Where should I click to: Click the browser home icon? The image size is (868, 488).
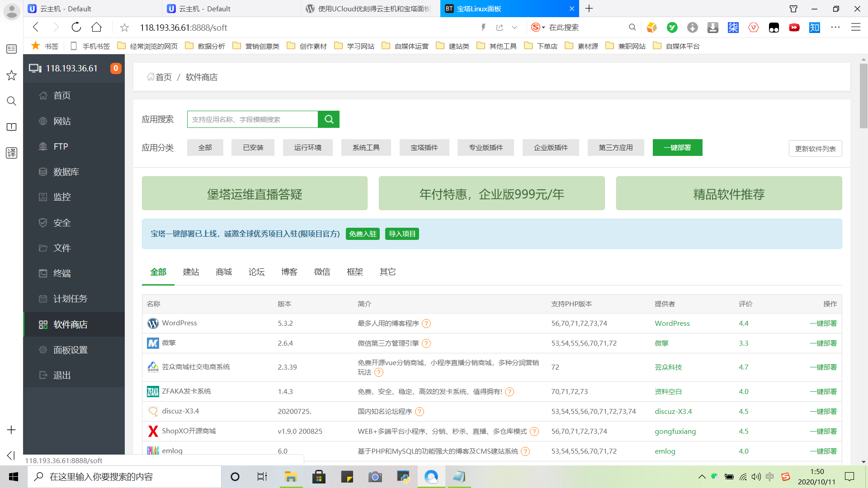[96, 28]
